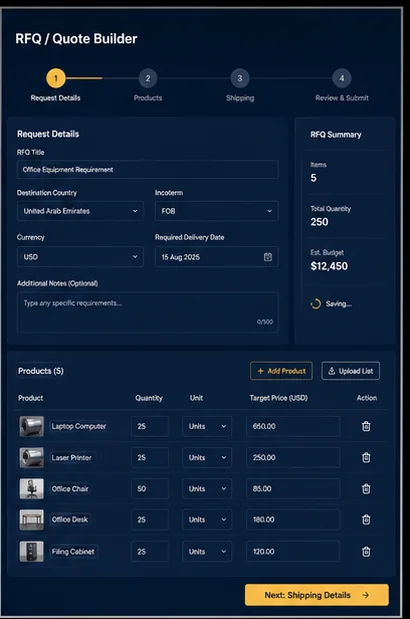Open unit dropdown for Office Chair
This screenshot has height=619, width=410.
click(x=207, y=489)
